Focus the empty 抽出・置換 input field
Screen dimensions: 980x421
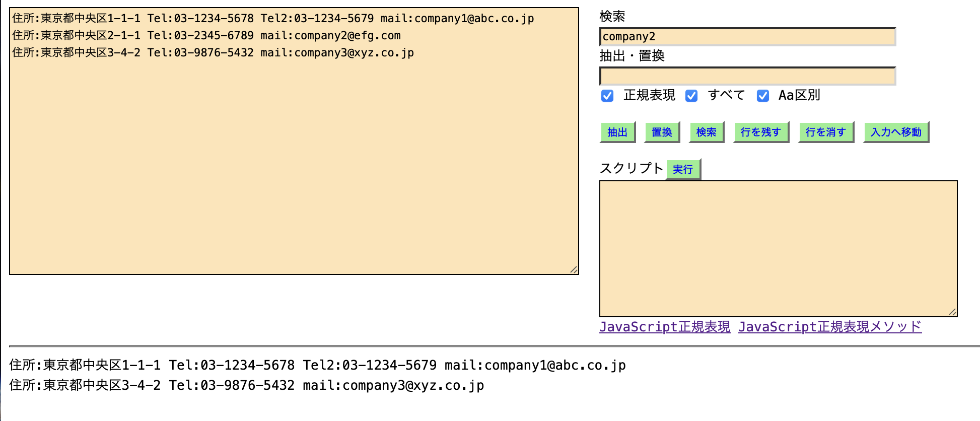(747, 76)
